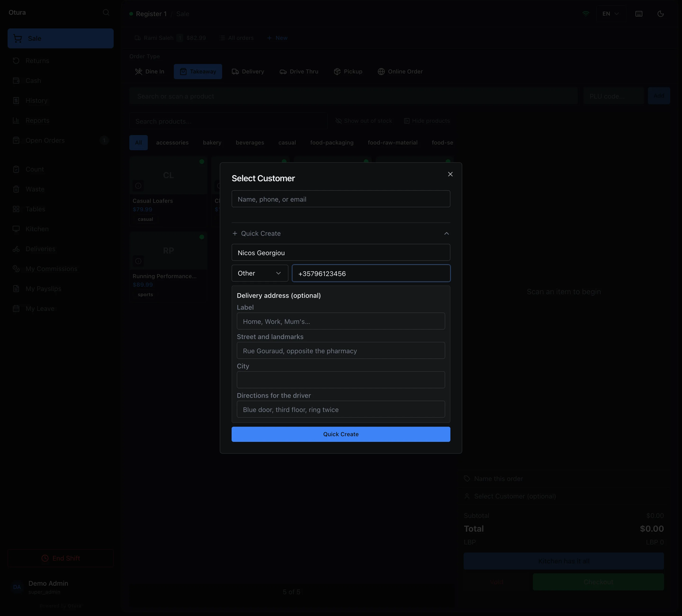Click the blue Quick Create button
Screen dimensions: 682x616
341,434
